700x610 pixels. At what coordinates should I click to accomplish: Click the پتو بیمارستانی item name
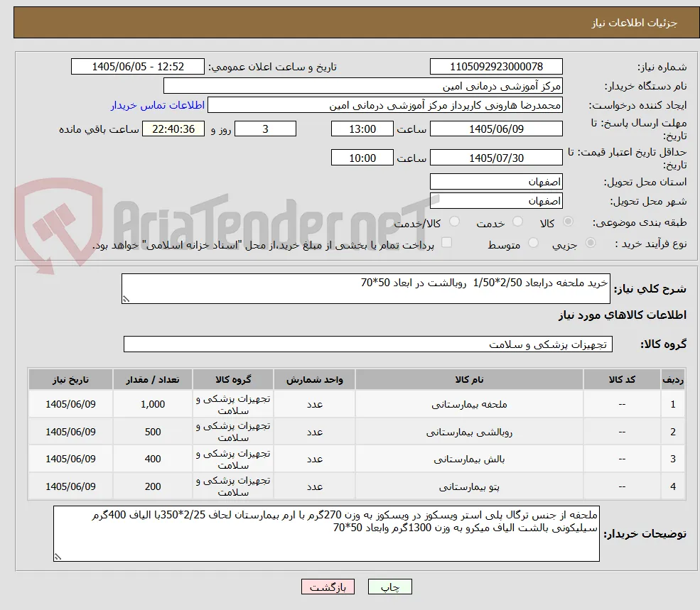click(469, 486)
